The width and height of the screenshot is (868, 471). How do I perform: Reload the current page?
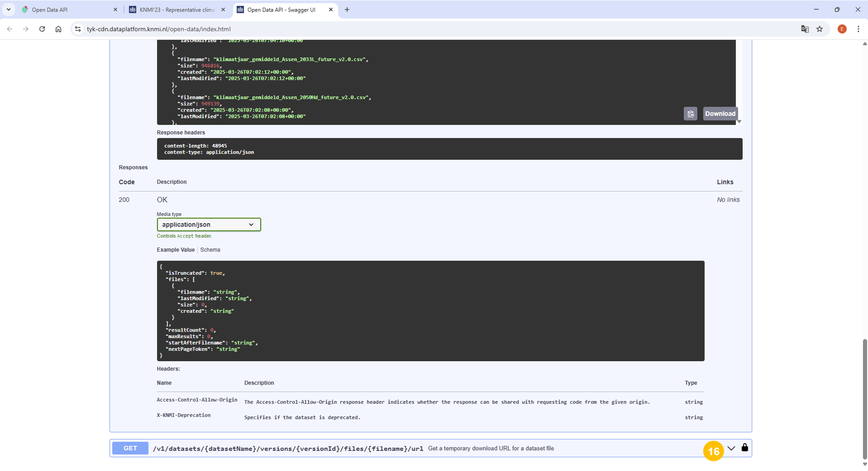(x=42, y=29)
